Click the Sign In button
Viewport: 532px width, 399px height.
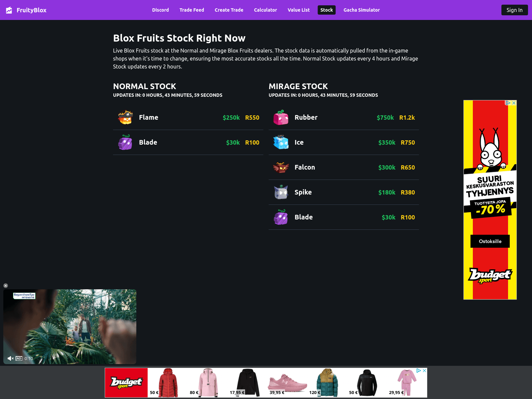coord(514,10)
